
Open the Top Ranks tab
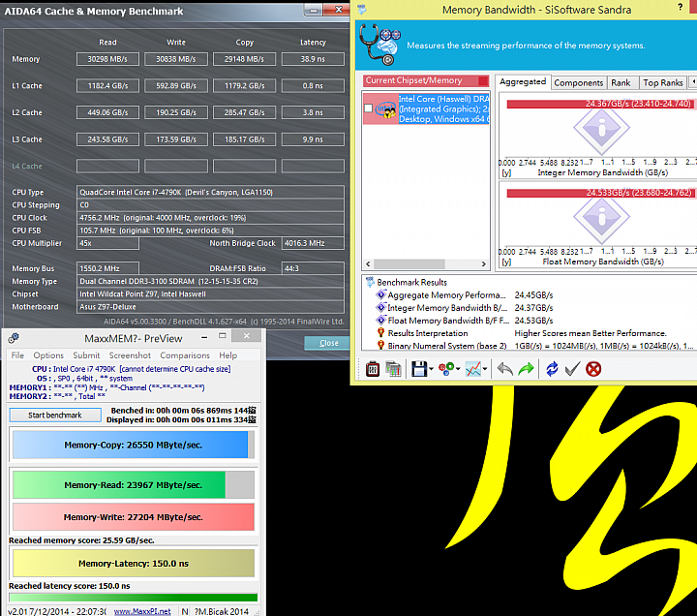[662, 82]
